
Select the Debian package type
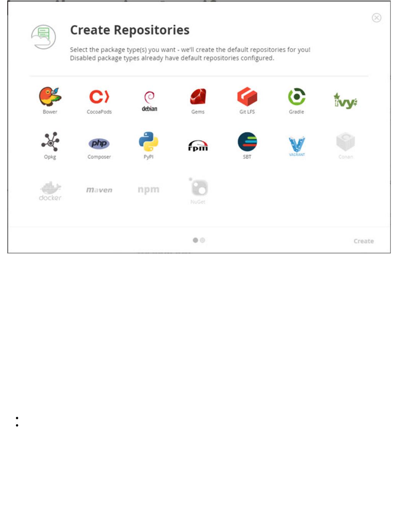point(149,101)
